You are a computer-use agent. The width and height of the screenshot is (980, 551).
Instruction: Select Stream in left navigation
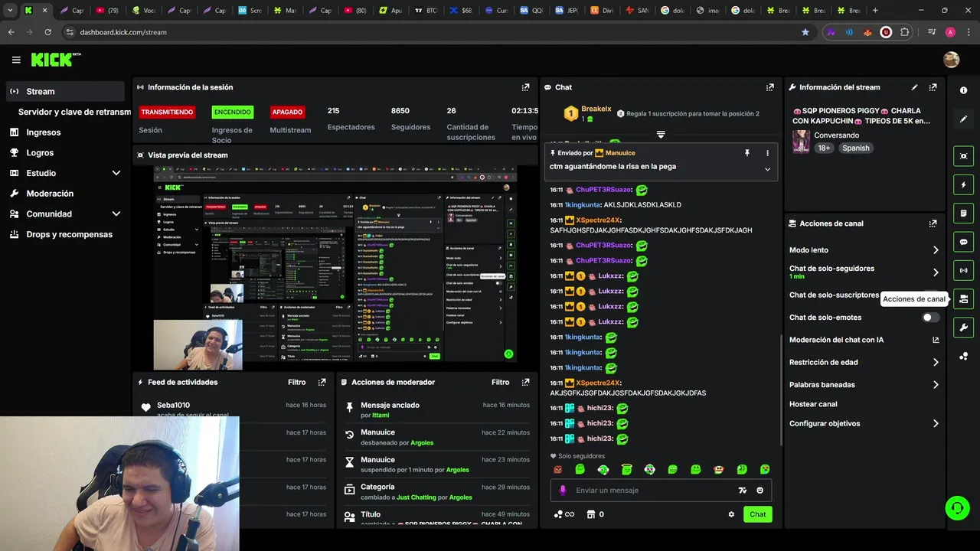pyautogui.click(x=65, y=91)
